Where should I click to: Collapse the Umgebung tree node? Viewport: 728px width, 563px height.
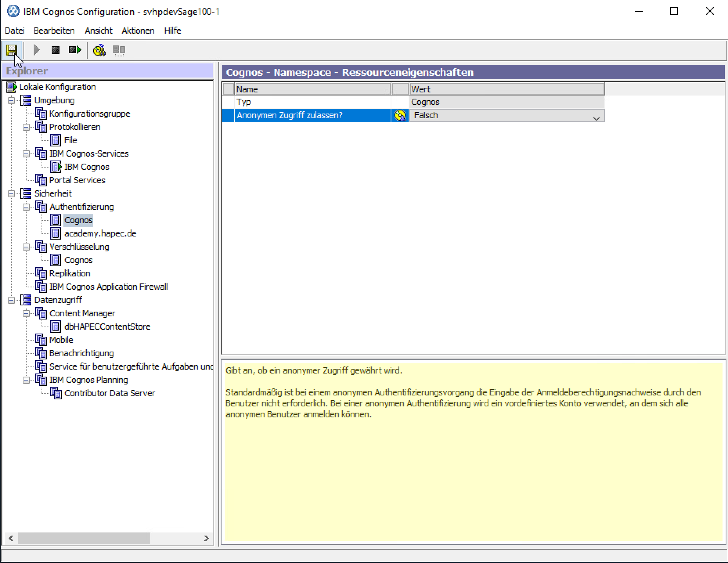tap(12, 101)
